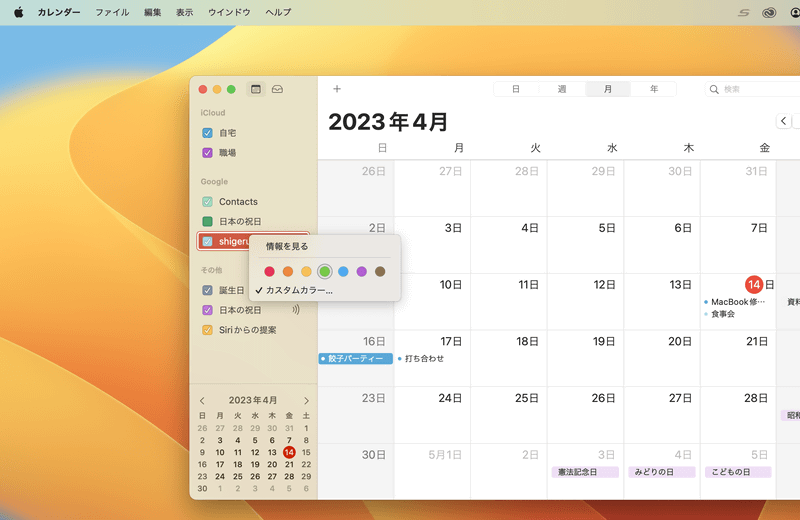
Task: Select 22 in the mini calendar
Action: click(x=306, y=464)
